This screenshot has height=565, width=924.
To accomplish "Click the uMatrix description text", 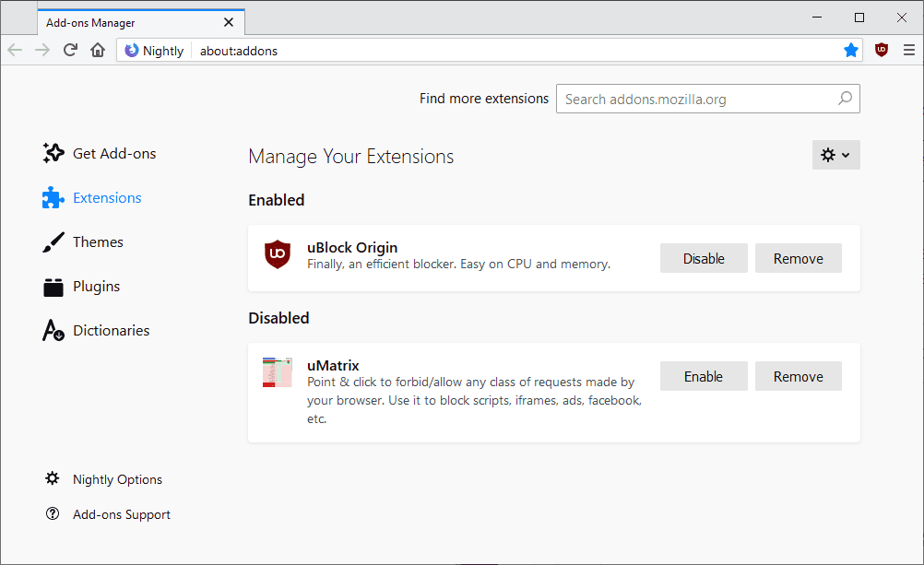I will tap(474, 400).
